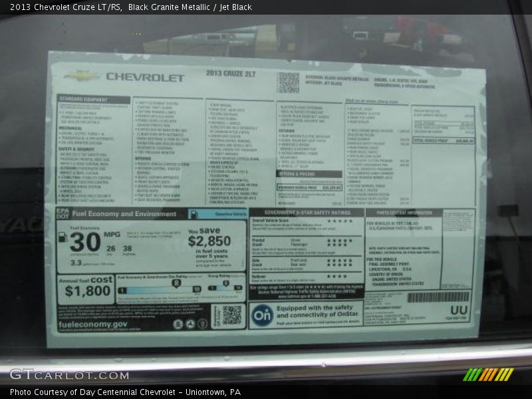
Task: Expand the Standard Equipment section
Action: tap(82, 98)
